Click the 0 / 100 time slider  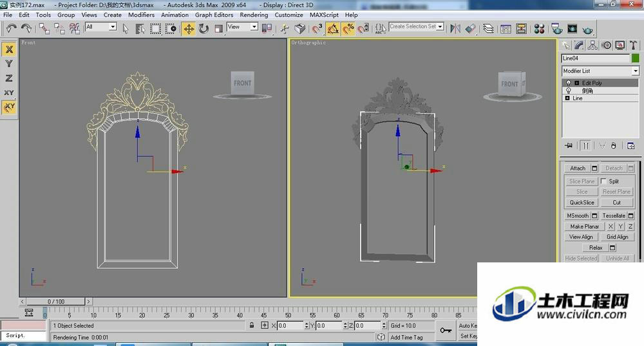pos(56,302)
